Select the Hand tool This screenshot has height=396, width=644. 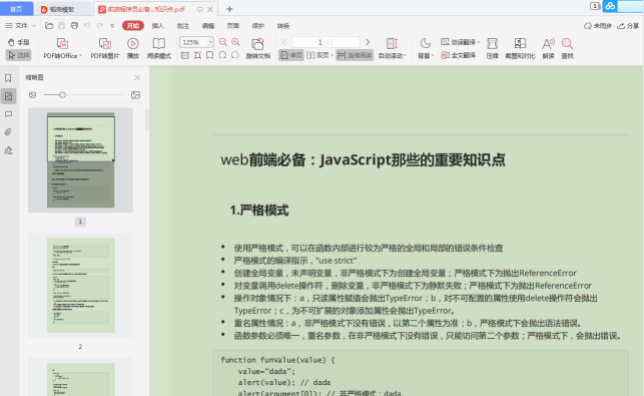tap(18, 42)
